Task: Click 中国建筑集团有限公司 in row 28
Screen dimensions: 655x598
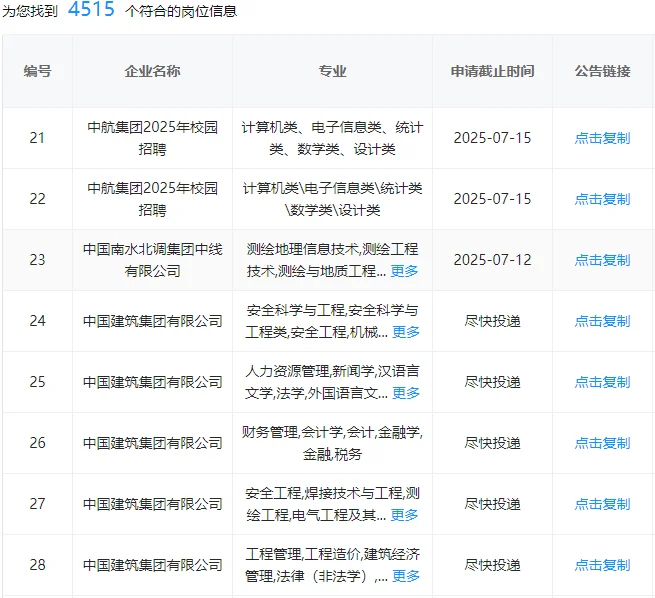Action: pyautogui.click(x=152, y=565)
